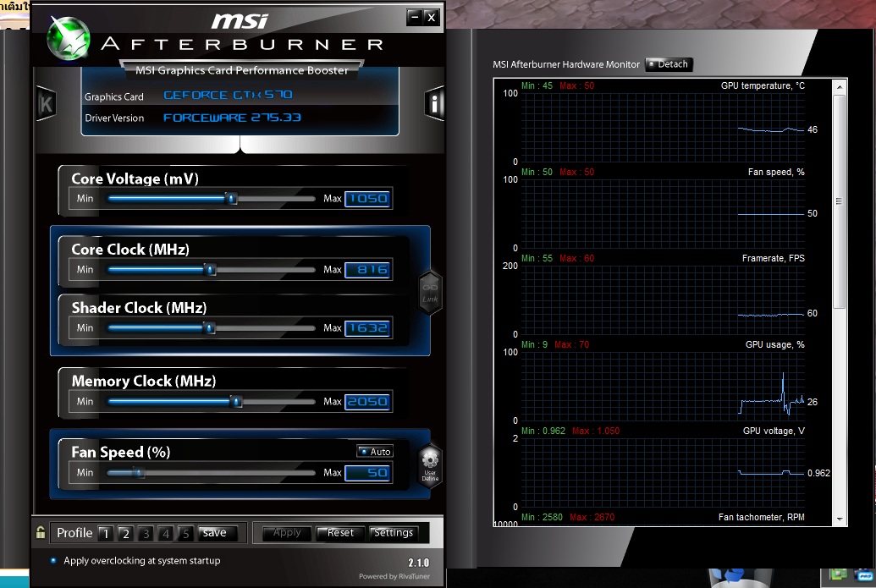
Task: Click the fan User Define gear icon
Action: (430, 465)
